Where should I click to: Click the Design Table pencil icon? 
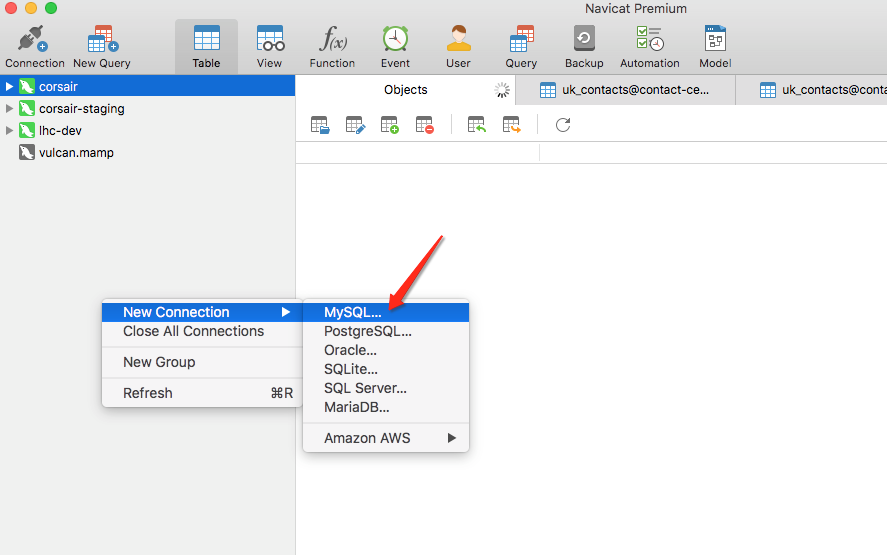tap(355, 124)
